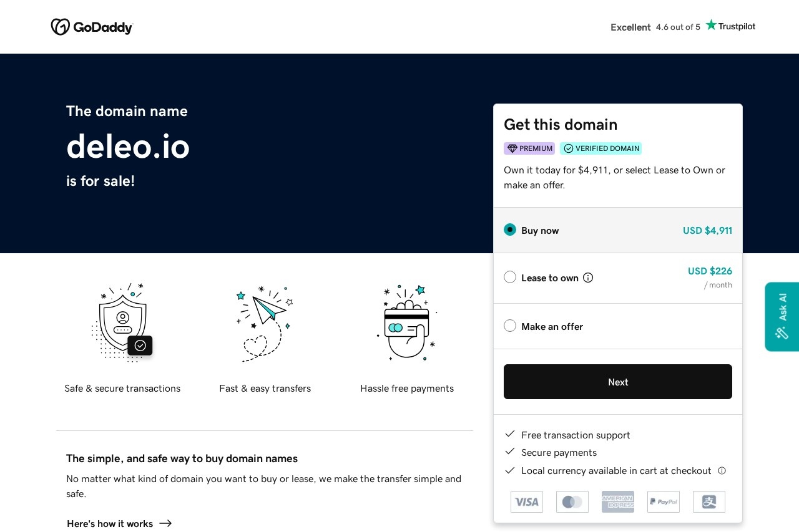
Task: Click the Alipay payment icon
Action: (709, 501)
